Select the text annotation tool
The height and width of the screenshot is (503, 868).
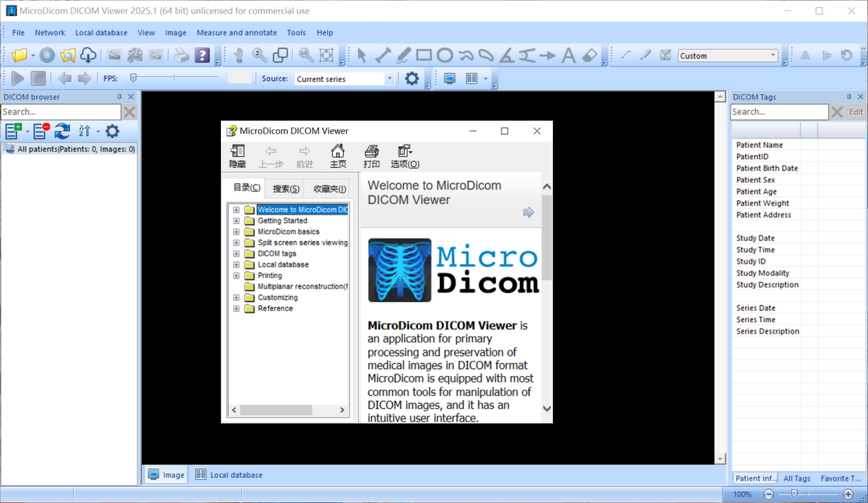(x=568, y=55)
